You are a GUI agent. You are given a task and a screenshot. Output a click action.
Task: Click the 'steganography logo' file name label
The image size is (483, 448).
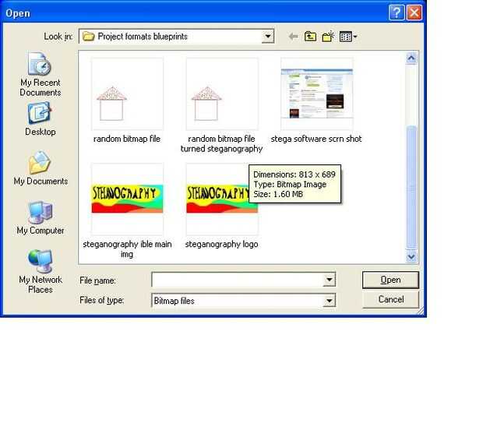point(221,245)
